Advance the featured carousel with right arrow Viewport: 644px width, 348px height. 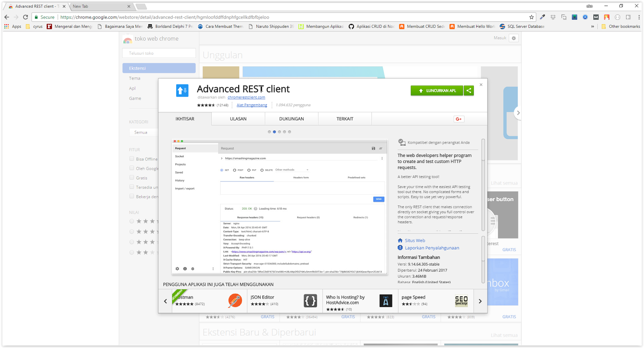click(x=518, y=113)
